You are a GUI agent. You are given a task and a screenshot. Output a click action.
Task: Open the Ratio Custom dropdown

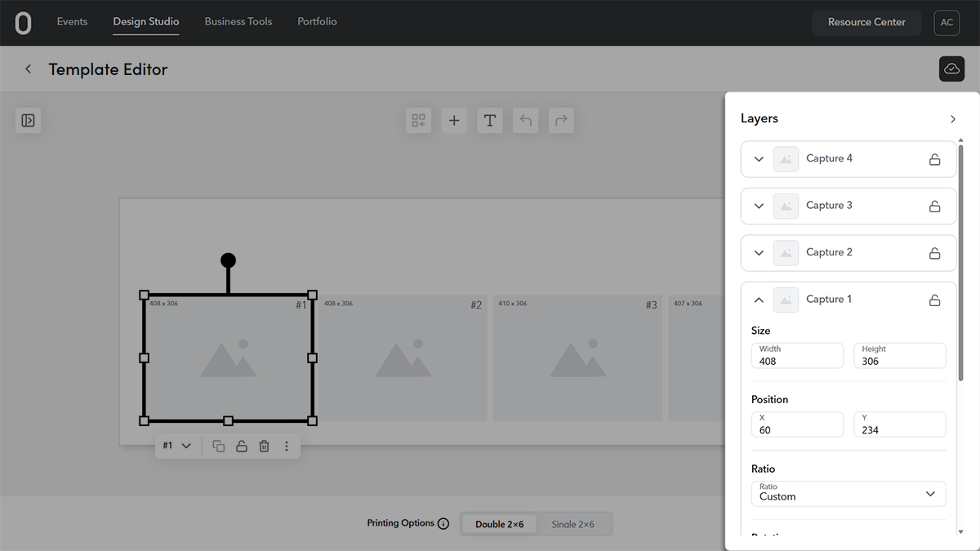coord(849,494)
